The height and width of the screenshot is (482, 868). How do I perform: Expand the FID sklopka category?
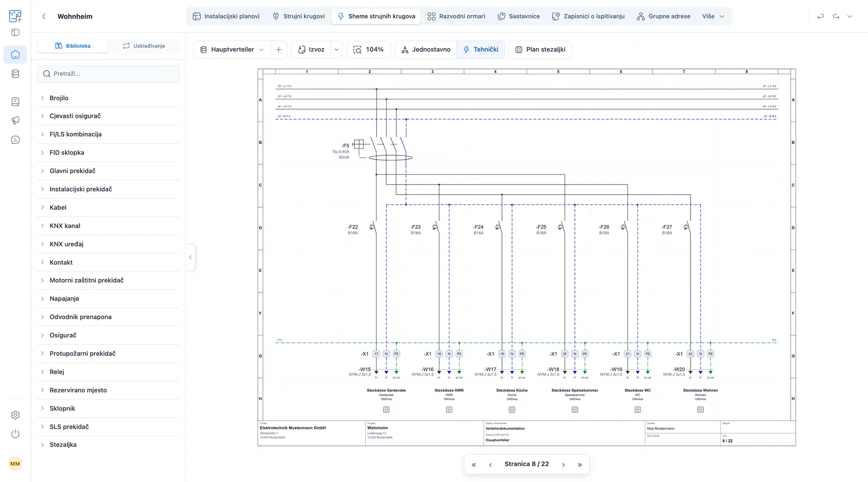108,152
